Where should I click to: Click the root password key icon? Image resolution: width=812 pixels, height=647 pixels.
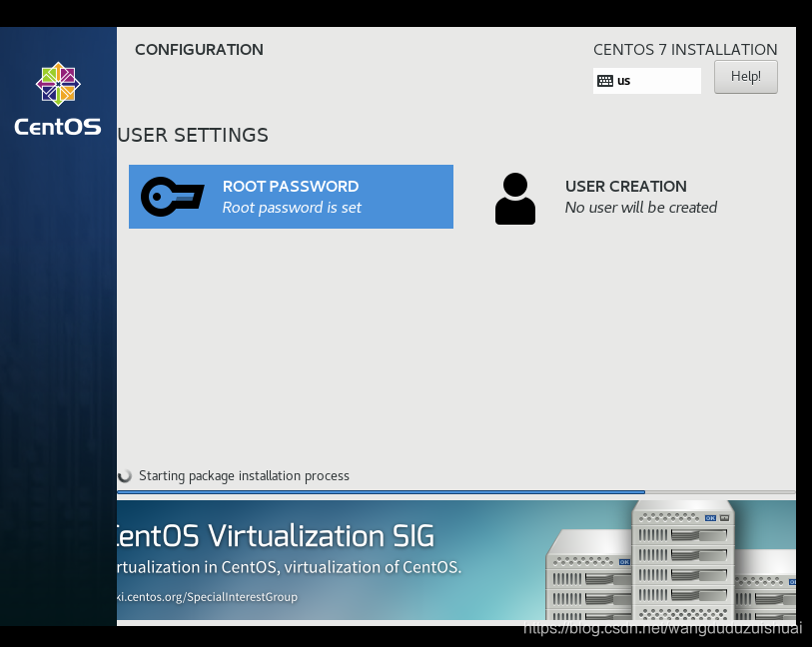pyautogui.click(x=173, y=197)
